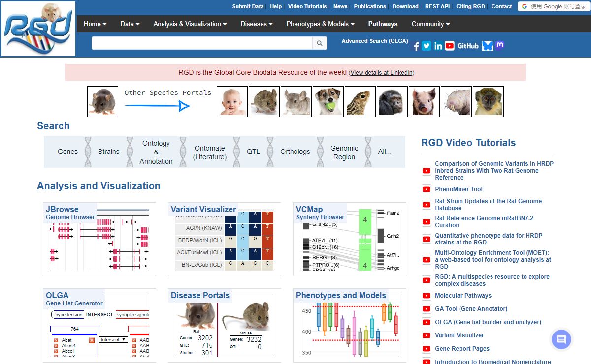Click Submit Data in top bar
Viewport: 591px width, 364px height.
(248, 6)
